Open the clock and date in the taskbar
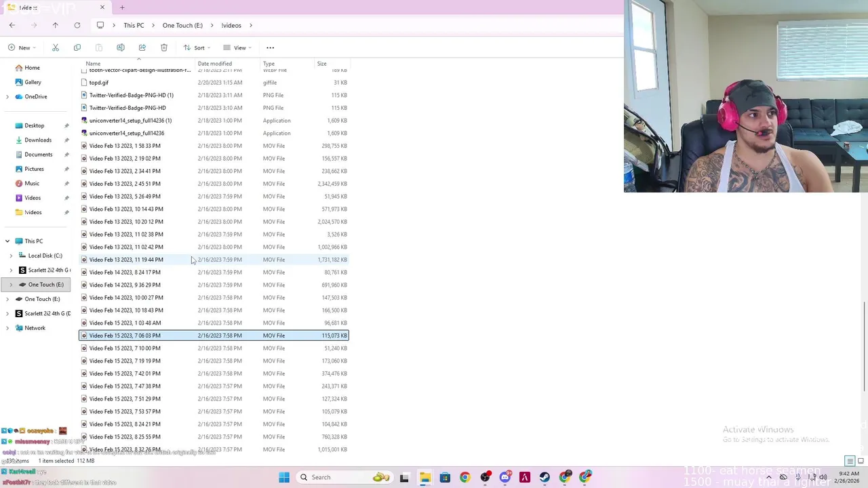Image resolution: width=868 pixels, height=488 pixels. (x=848, y=477)
